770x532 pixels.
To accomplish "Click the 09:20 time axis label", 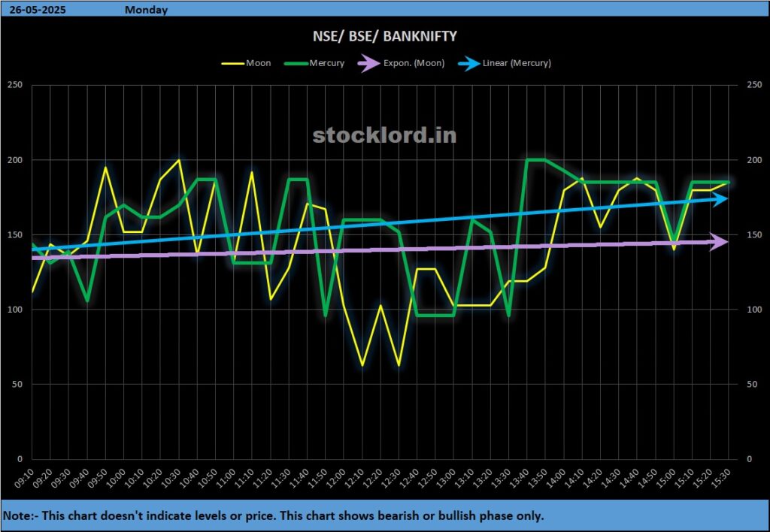I will pyautogui.click(x=43, y=478).
